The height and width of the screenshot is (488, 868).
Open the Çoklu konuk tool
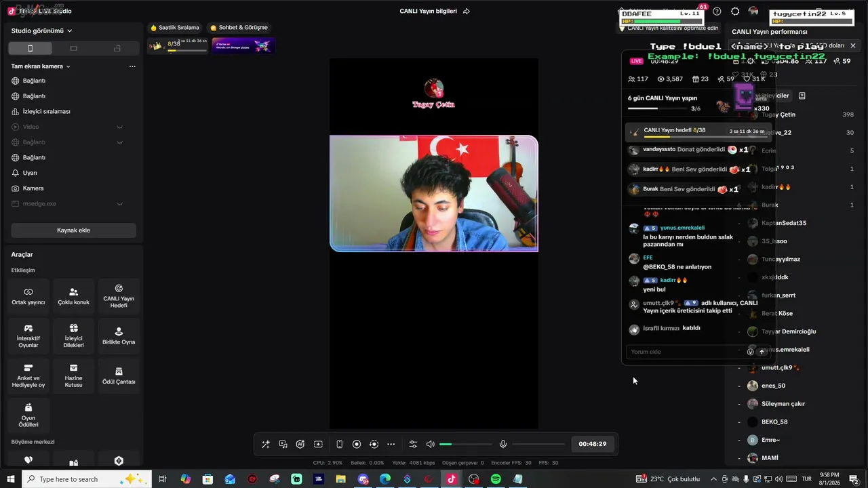click(73, 296)
